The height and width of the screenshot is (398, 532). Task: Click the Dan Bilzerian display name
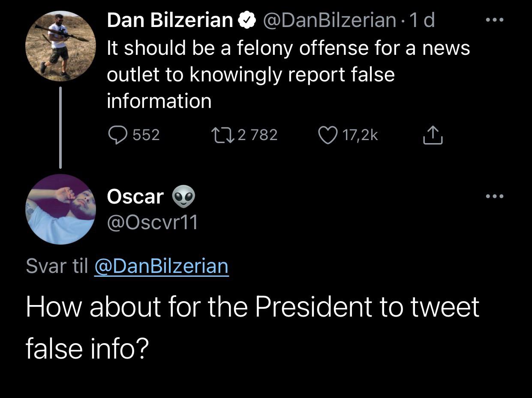coord(170,20)
